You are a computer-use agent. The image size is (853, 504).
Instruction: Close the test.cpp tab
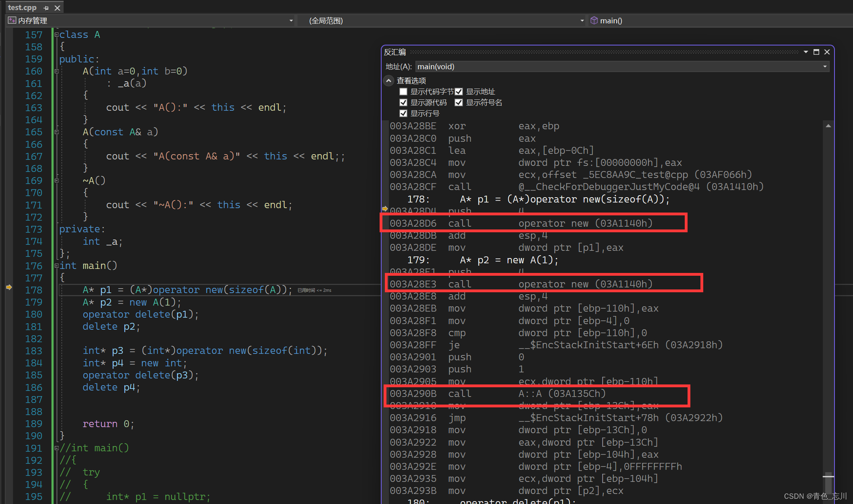[57, 8]
